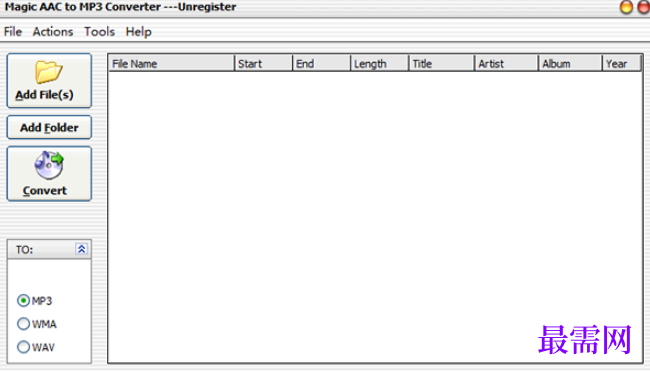The width and height of the screenshot is (650, 371).
Task: Click the Start column header
Action: tap(264, 63)
